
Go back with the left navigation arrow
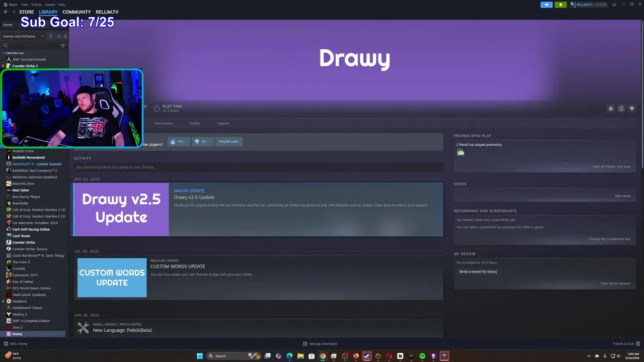tap(6, 12)
